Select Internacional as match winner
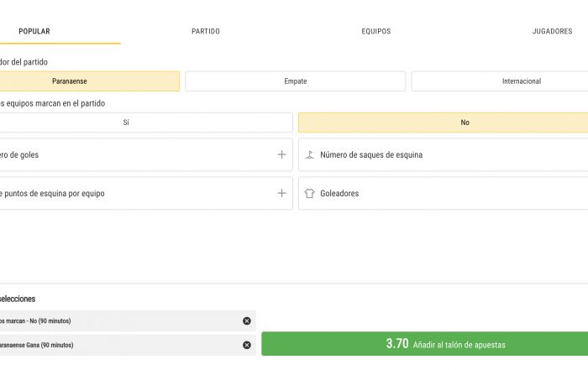Image resolution: width=588 pixels, height=370 pixels. (500, 81)
